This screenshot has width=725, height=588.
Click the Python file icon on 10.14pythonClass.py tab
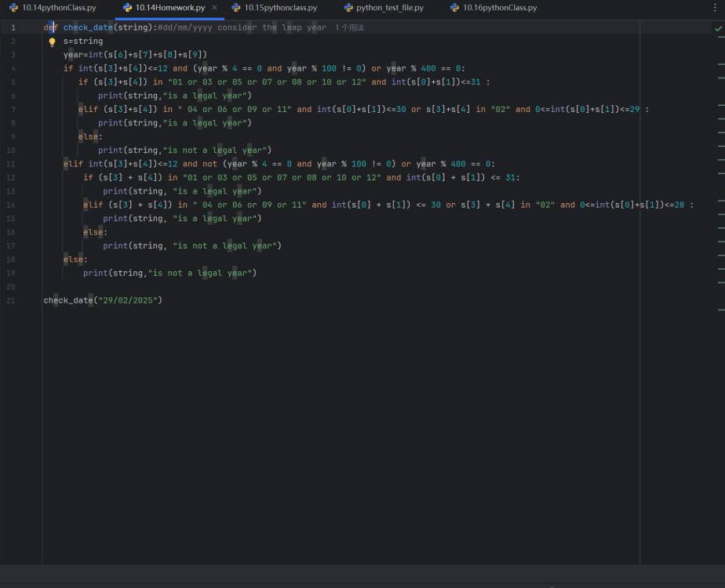[14, 8]
